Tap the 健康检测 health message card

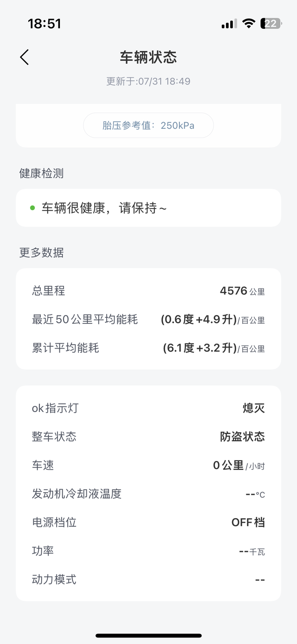[x=148, y=208]
